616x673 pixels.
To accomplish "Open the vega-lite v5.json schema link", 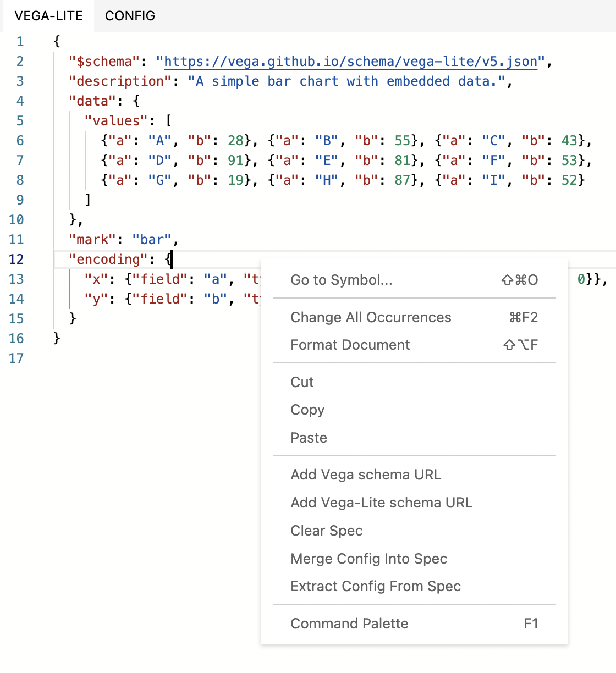I will tap(350, 62).
